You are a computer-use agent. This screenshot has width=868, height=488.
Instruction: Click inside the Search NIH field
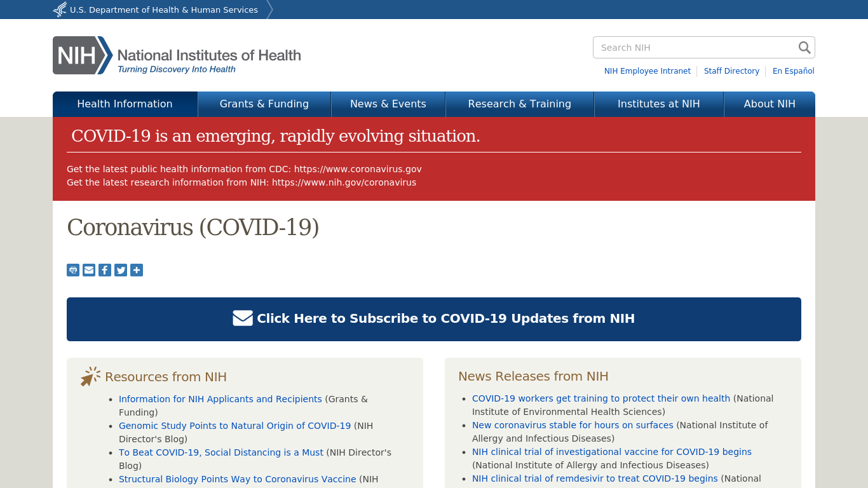coord(686,47)
